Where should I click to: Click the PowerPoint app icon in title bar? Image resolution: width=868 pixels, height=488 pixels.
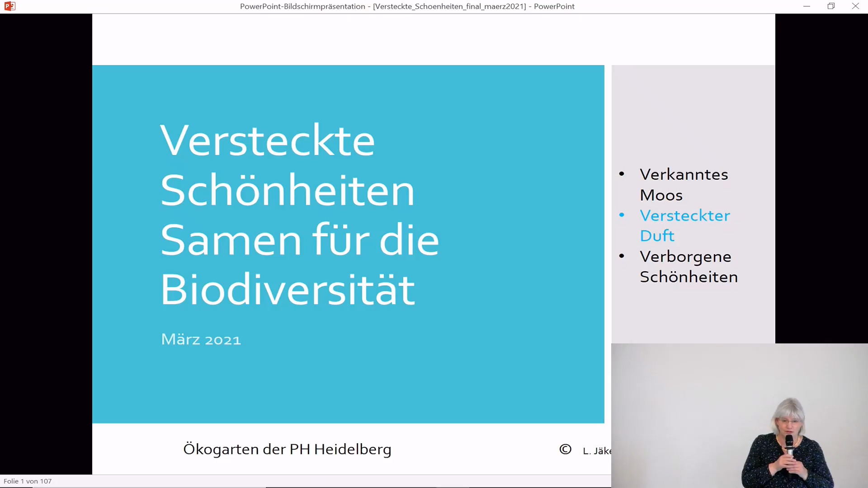pyautogui.click(x=9, y=6)
